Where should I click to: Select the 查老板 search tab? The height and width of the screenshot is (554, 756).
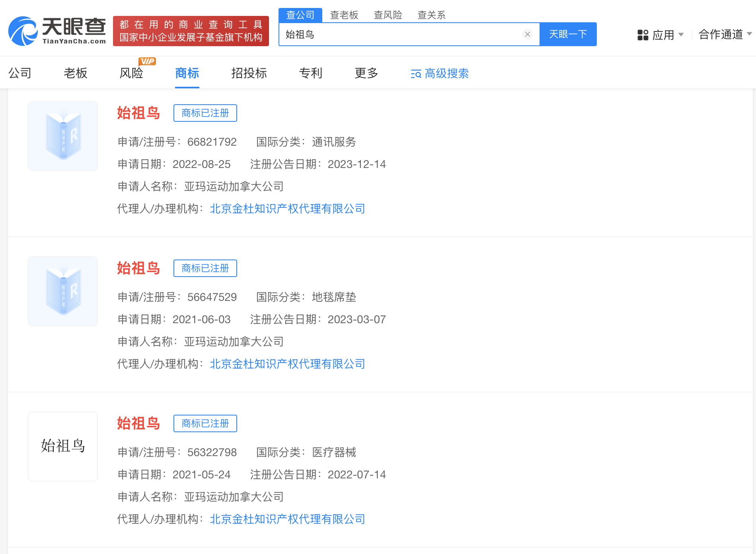(x=344, y=15)
